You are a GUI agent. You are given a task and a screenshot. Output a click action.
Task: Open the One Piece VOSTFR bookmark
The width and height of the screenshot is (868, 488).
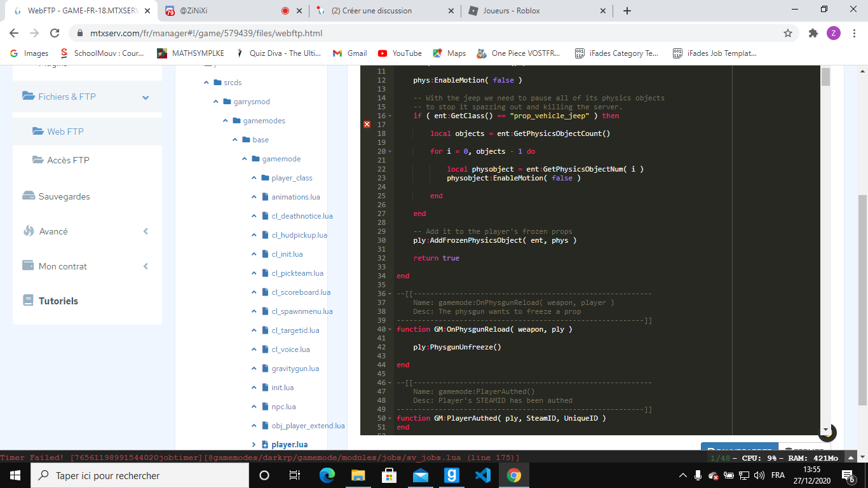click(x=520, y=53)
